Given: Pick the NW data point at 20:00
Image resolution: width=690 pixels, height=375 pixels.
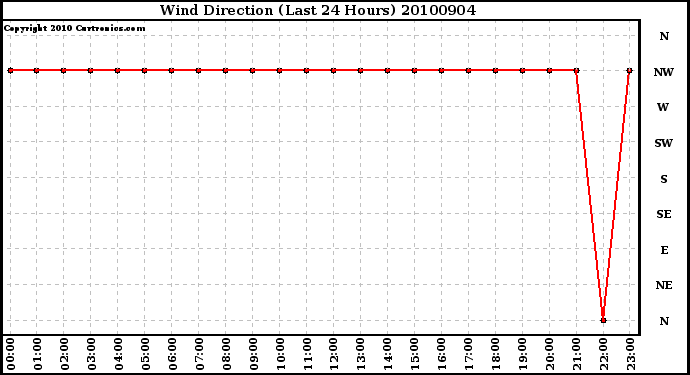Looking at the screenshot, I should 549,70.
